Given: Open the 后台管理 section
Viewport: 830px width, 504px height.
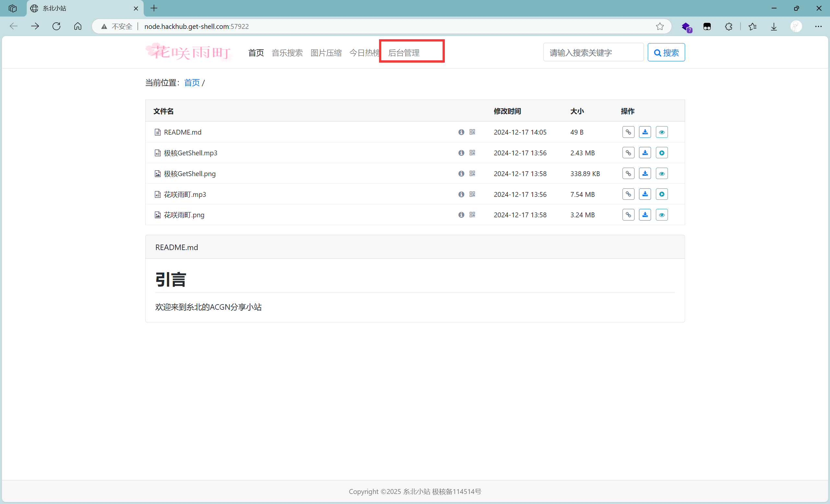Looking at the screenshot, I should click(404, 52).
